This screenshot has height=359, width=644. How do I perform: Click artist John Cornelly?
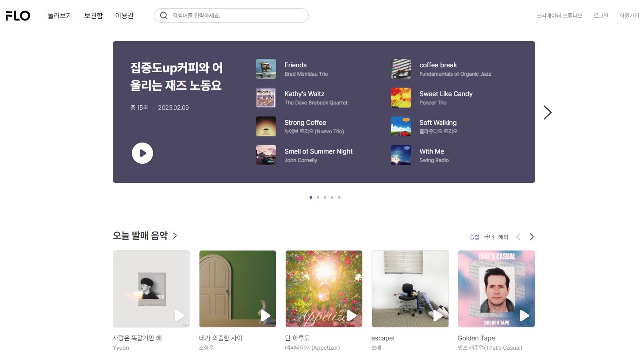click(301, 160)
